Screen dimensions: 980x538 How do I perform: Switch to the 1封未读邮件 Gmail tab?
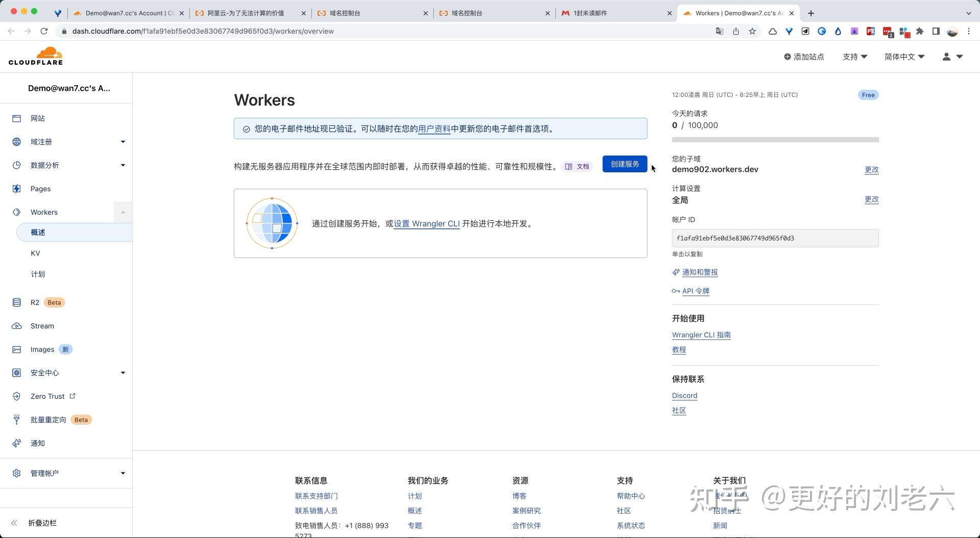point(616,13)
